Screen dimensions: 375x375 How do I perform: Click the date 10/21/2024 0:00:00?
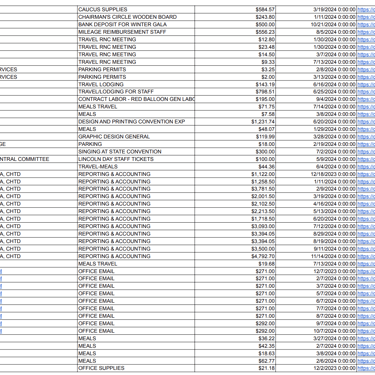pos(333,24)
